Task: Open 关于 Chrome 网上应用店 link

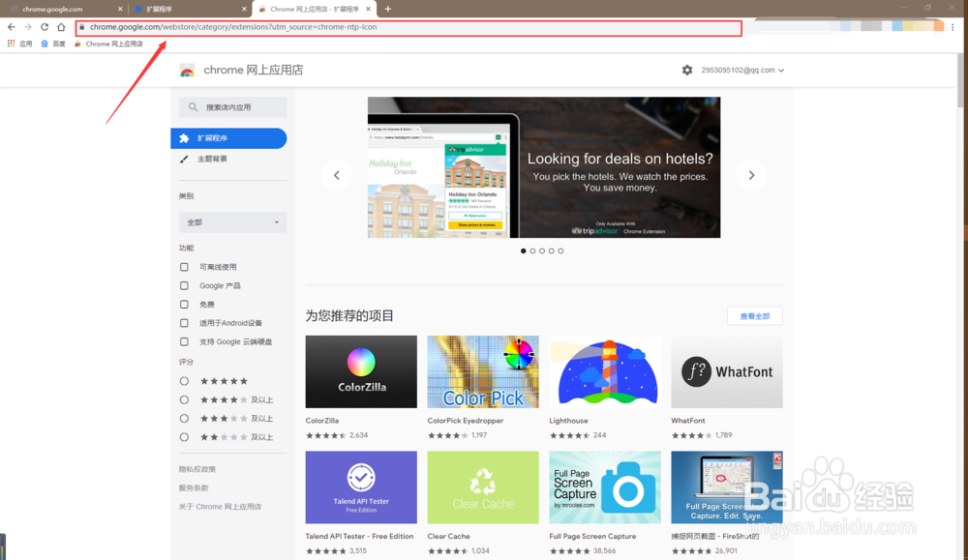Action: [221, 507]
